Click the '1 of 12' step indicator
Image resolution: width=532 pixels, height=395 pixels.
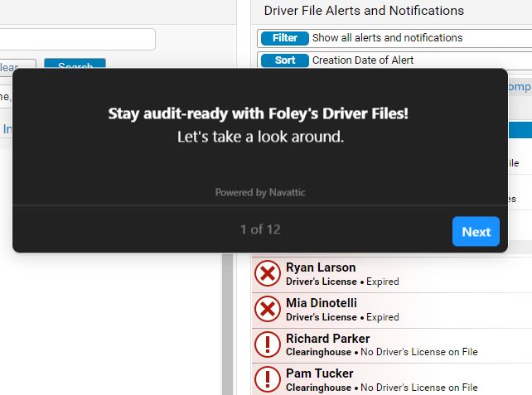(260, 229)
